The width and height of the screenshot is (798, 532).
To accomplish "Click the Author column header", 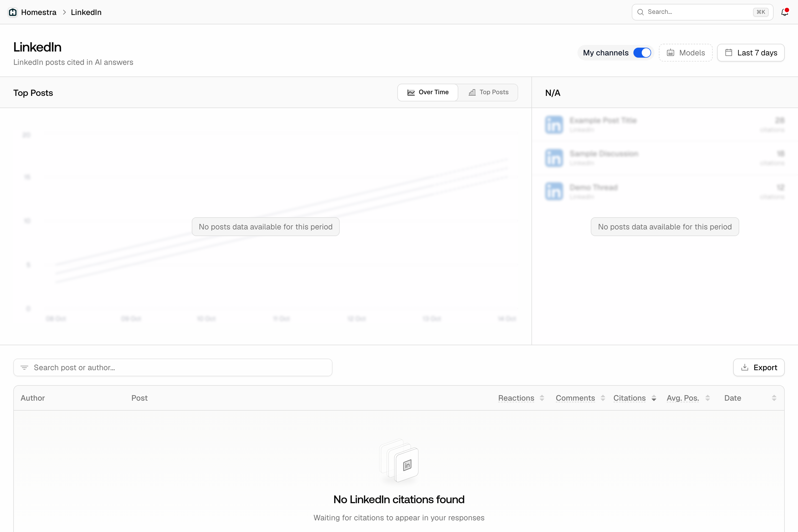I will (33, 398).
